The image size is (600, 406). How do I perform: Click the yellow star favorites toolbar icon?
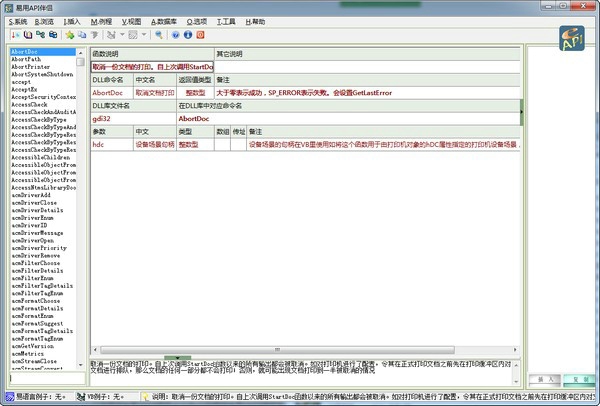pos(69,34)
